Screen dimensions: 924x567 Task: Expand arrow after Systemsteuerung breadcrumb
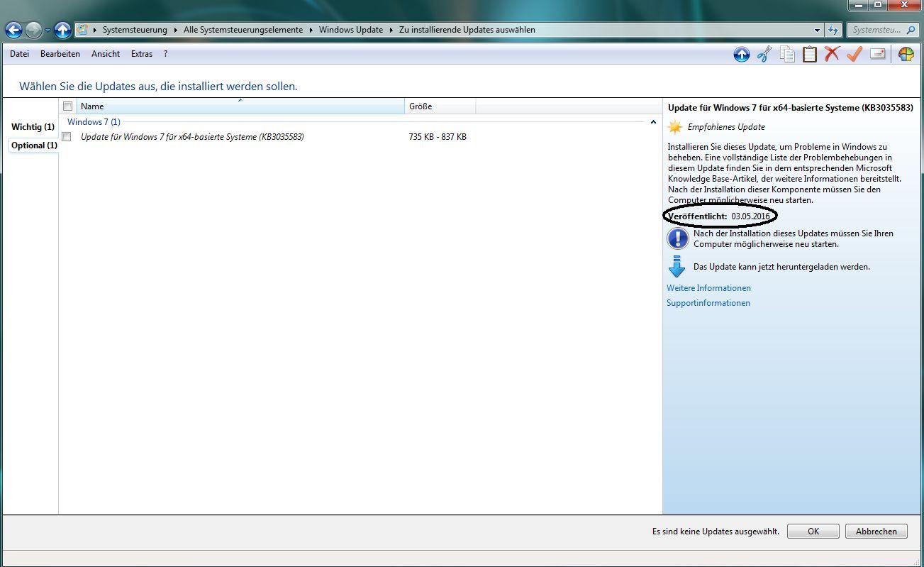(x=175, y=30)
